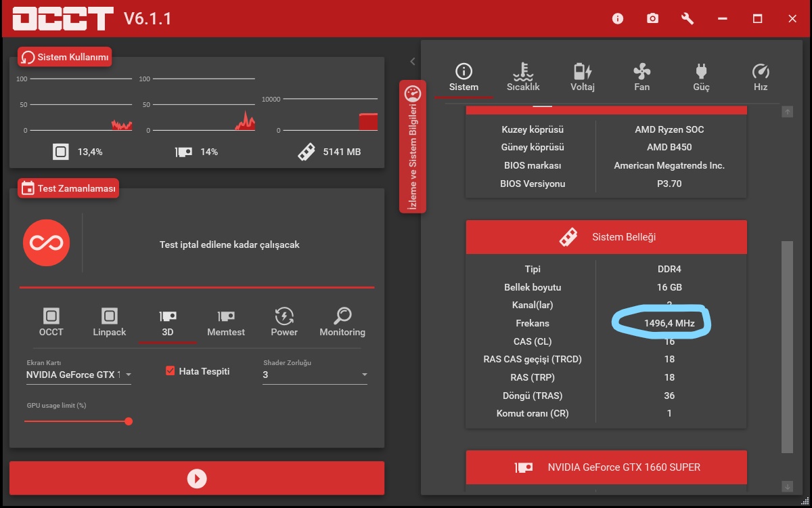Click the scrollbar up arrow
The image size is (812, 508).
point(787,112)
